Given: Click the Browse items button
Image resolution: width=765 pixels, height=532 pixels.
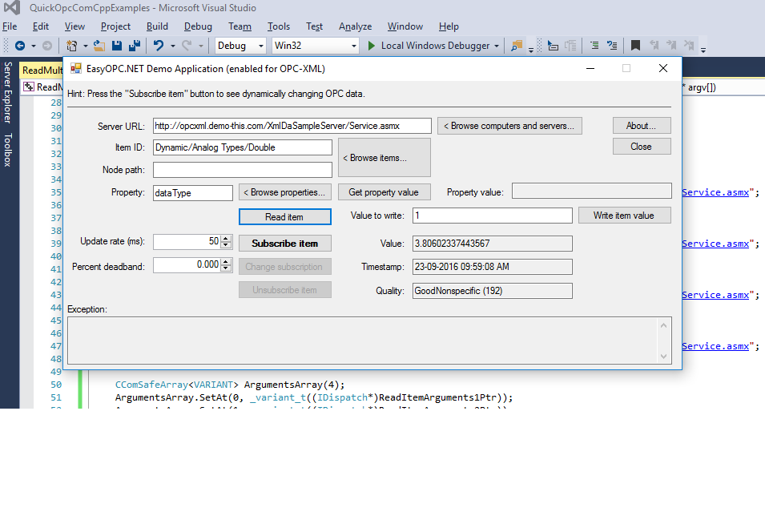Looking at the screenshot, I should tap(385, 158).
